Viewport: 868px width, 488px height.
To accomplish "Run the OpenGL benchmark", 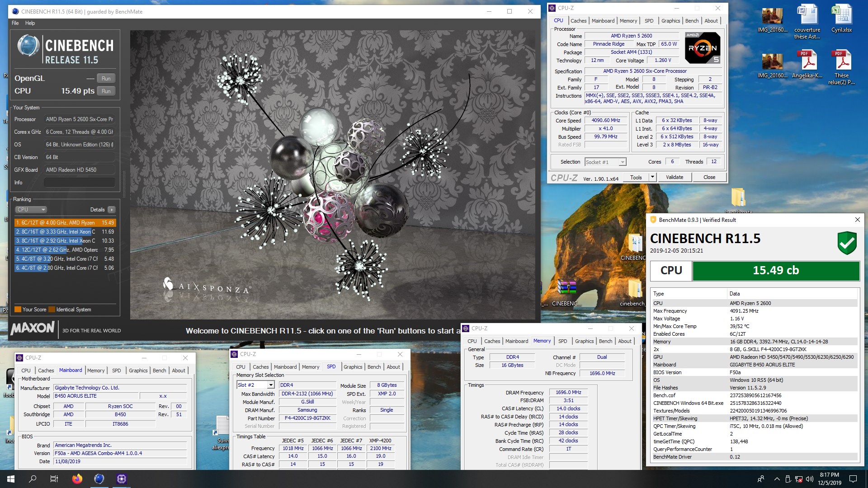I will [106, 78].
